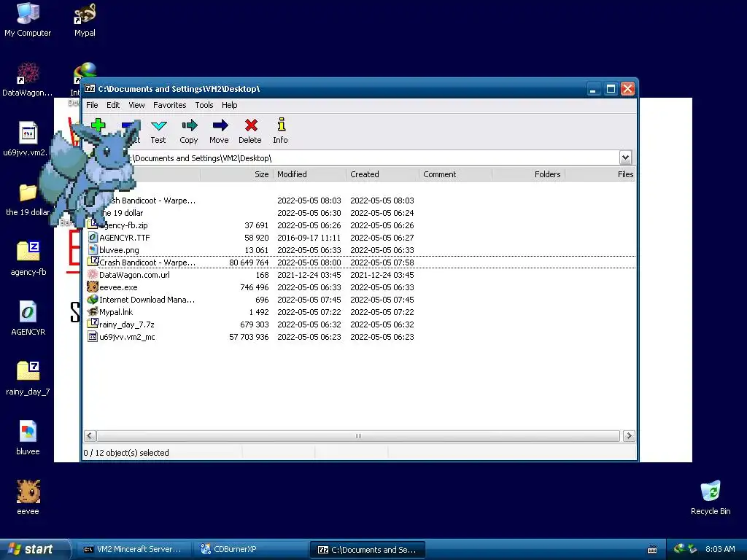This screenshot has width=747, height=560.
Task: Select the Crash Bandicoot folder row dated 08:03
Action: (360, 201)
